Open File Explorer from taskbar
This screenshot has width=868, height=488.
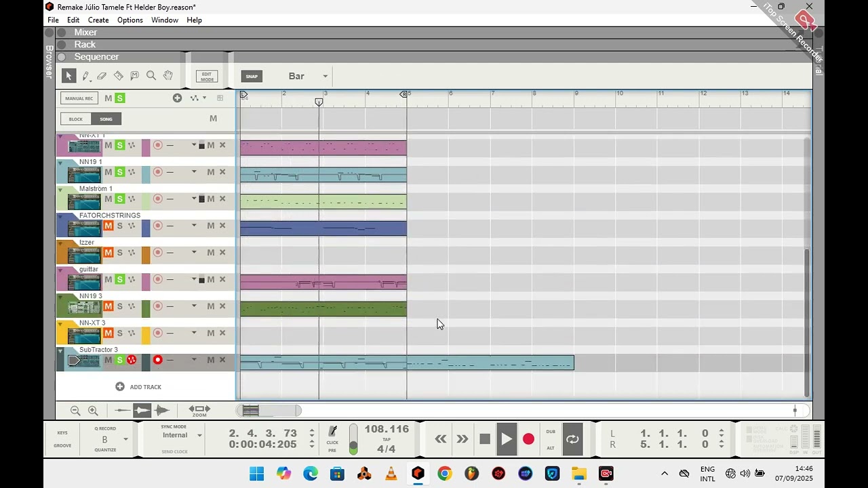579,474
